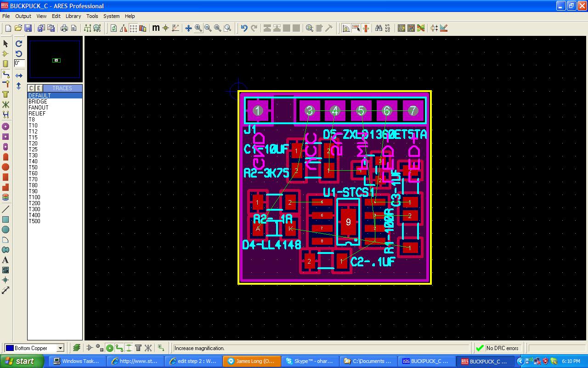Select the arrow selection mode tool

pos(6,44)
